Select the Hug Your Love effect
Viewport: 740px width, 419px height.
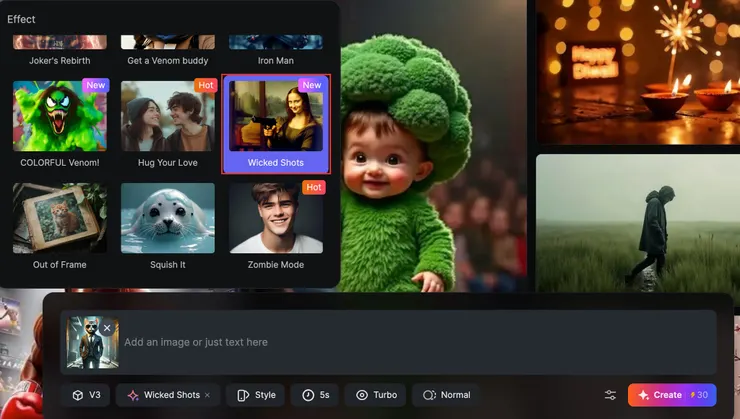tap(168, 124)
